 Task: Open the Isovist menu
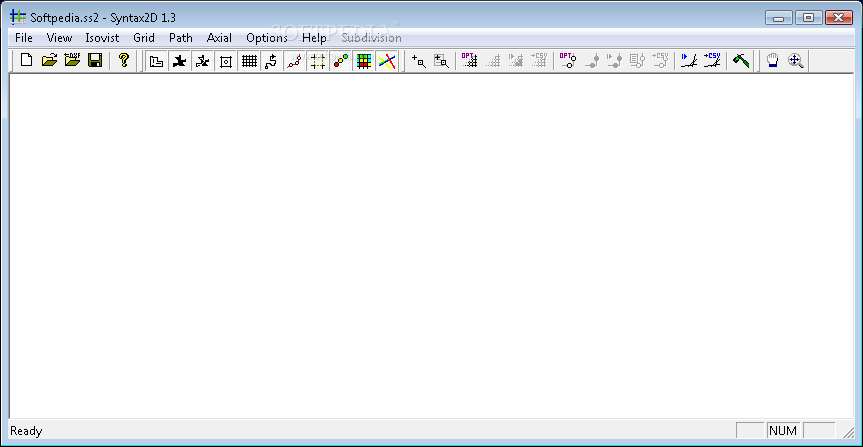click(x=102, y=38)
